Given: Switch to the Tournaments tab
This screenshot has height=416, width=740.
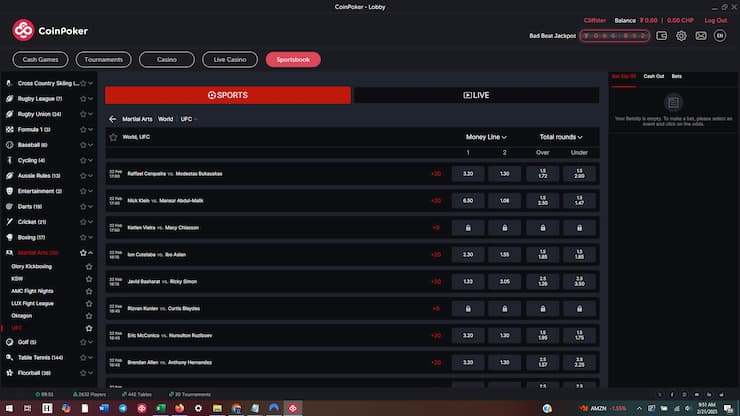Looking at the screenshot, I should point(103,59).
